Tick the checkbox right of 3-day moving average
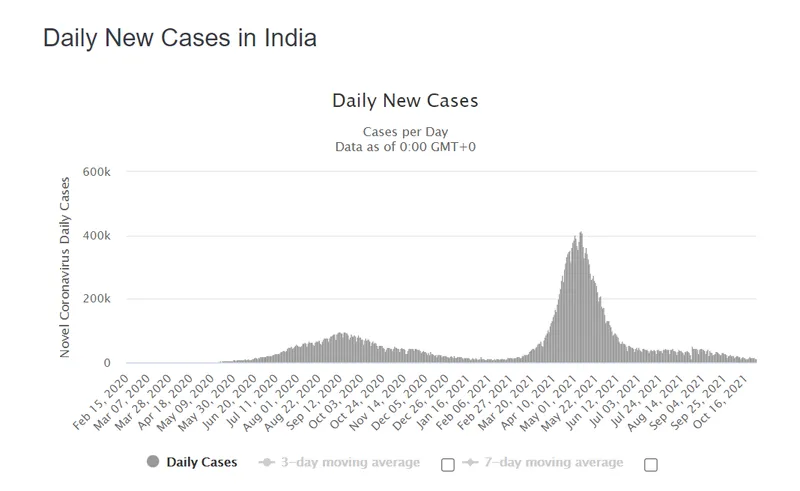 click(447, 464)
